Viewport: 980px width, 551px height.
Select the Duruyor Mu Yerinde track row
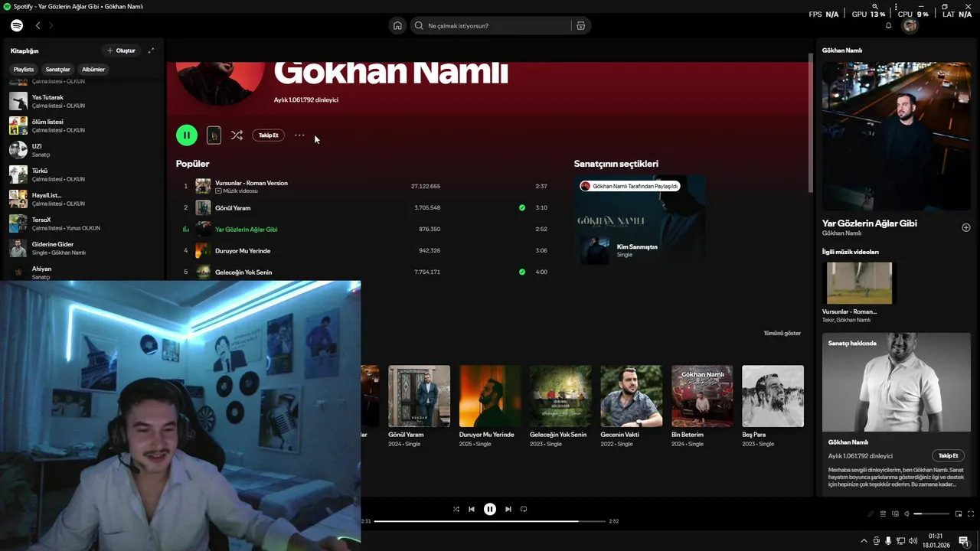pos(365,250)
